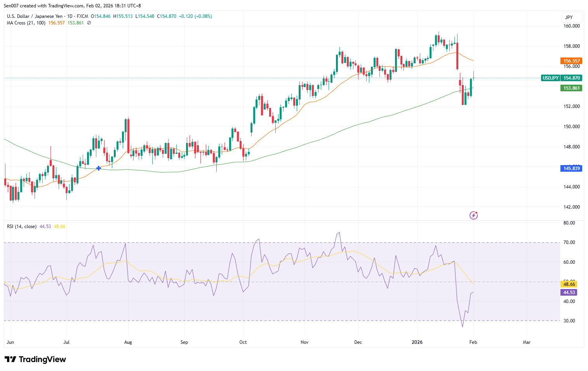588x371 pixels.
Task: Click the TradingView logo
Action: pyautogui.click(x=35, y=359)
